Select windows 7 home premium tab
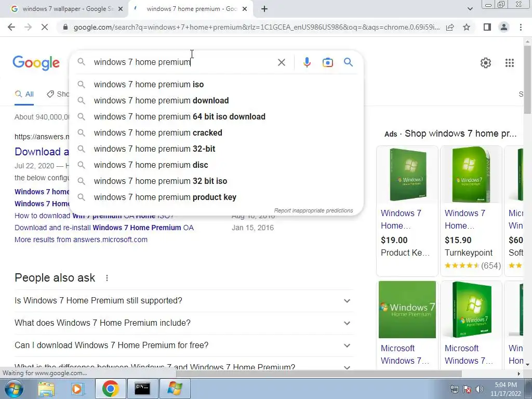This screenshot has height=399, width=532. click(x=190, y=9)
